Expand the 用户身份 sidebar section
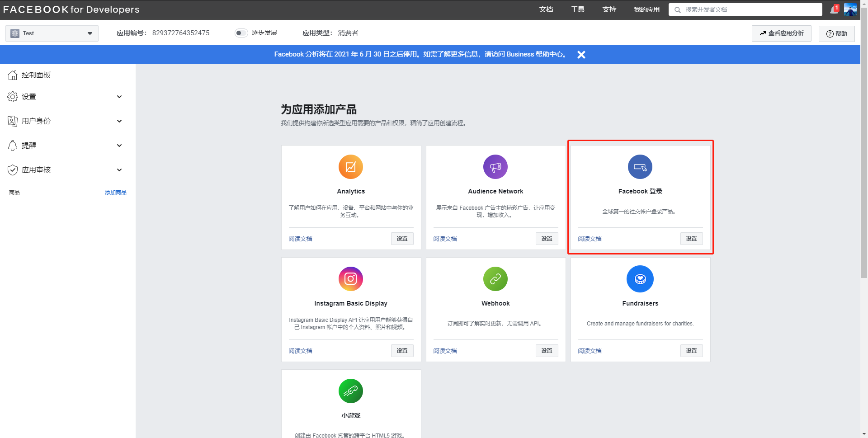Screen dimensions: 868x438 pos(36,121)
